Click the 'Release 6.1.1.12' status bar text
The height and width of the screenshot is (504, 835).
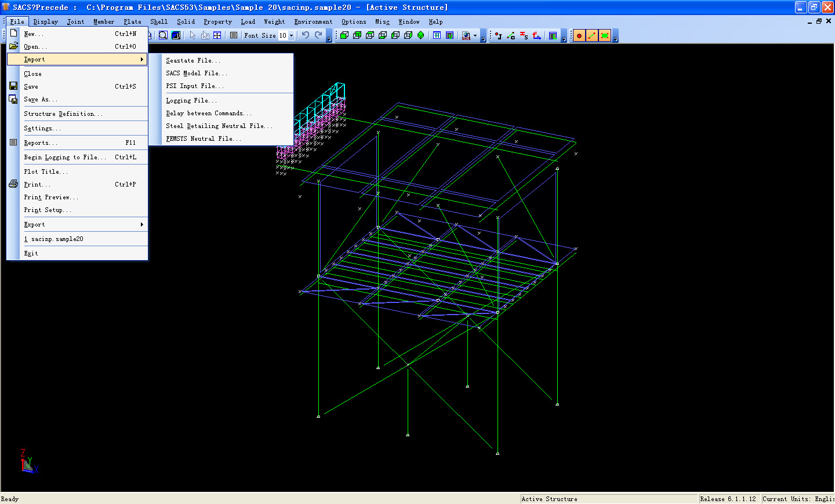click(x=728, y=499)
